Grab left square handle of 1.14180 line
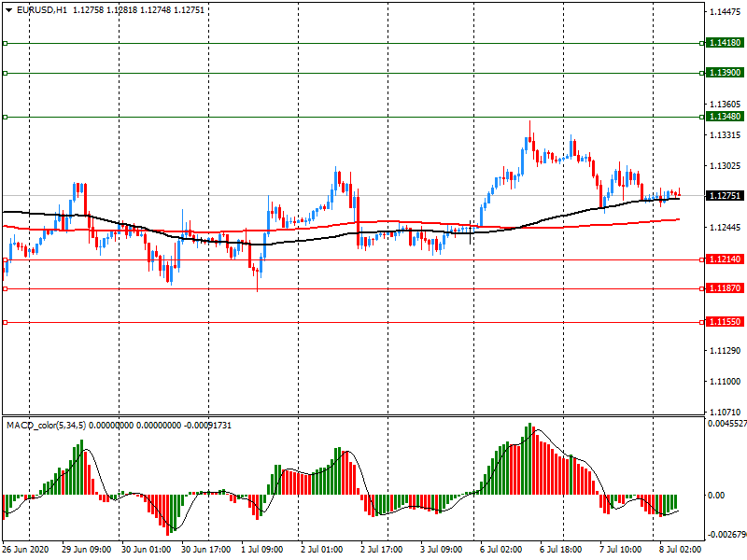The width and height of the screenshot is (747, 560). point(5,43)
